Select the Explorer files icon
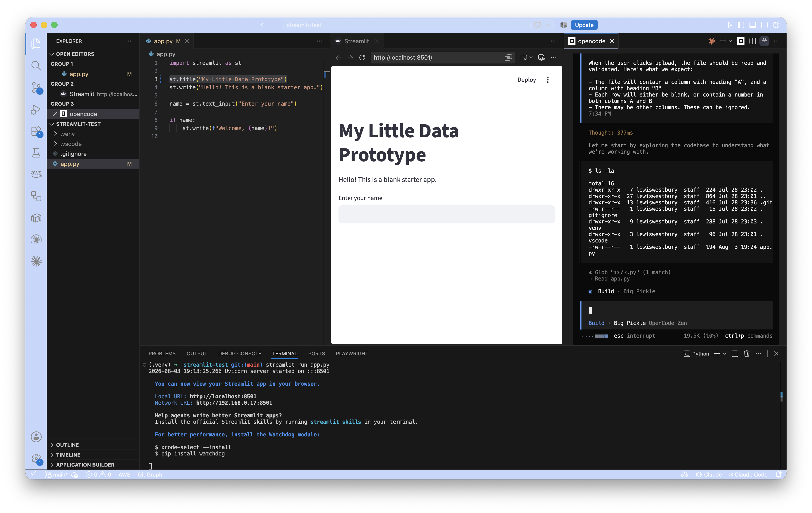This screenshot has height=513, width=812. point(36,44)
